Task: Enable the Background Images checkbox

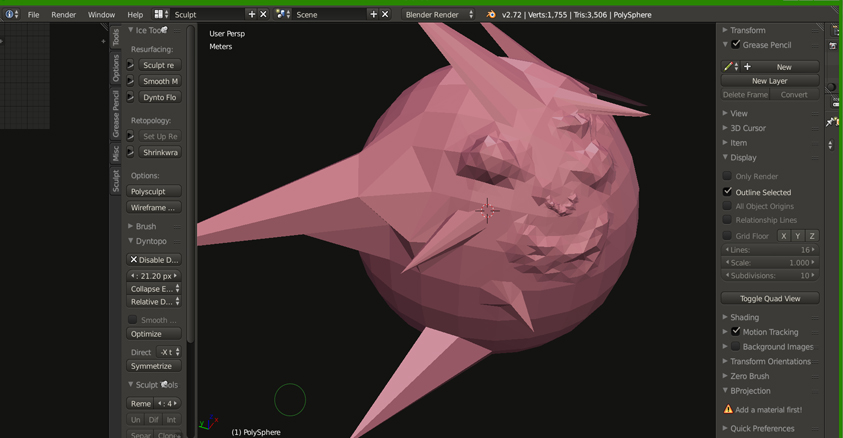Action: tap(736, 347)
